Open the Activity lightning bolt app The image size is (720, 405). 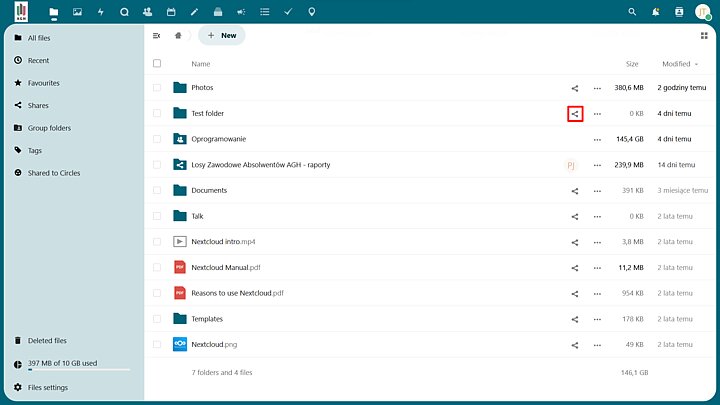(100, 12)
